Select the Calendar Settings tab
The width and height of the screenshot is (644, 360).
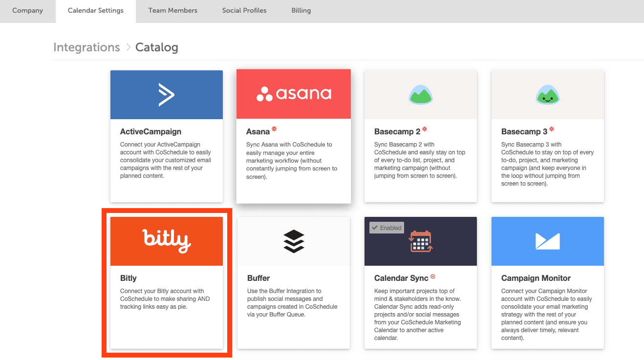coord(96,10)
